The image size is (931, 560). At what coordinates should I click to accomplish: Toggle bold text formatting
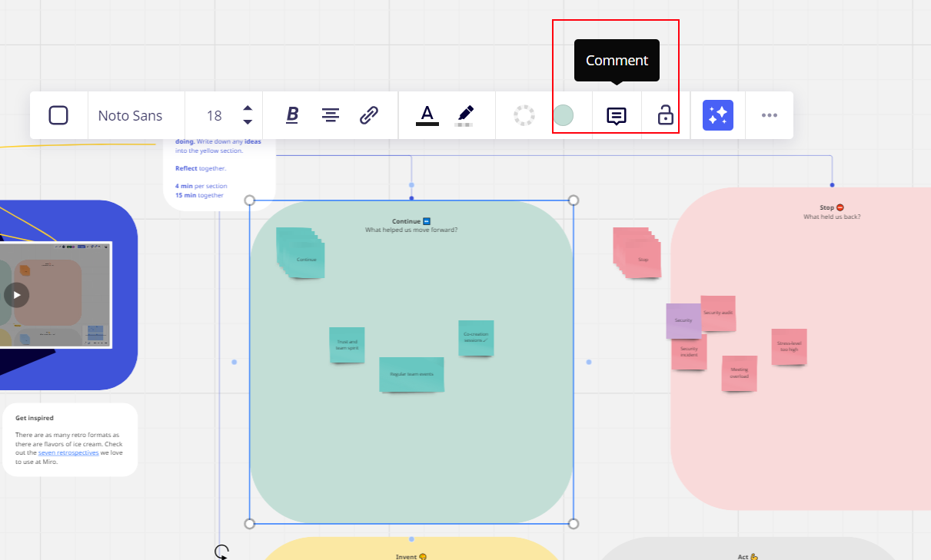(x=292, y=115)
